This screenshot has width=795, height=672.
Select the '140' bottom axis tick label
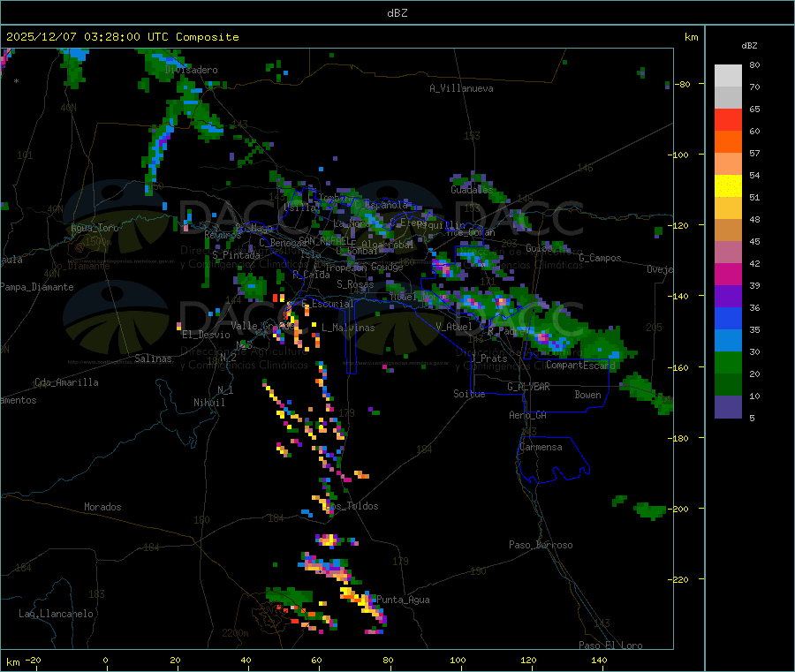pos(599,660)
